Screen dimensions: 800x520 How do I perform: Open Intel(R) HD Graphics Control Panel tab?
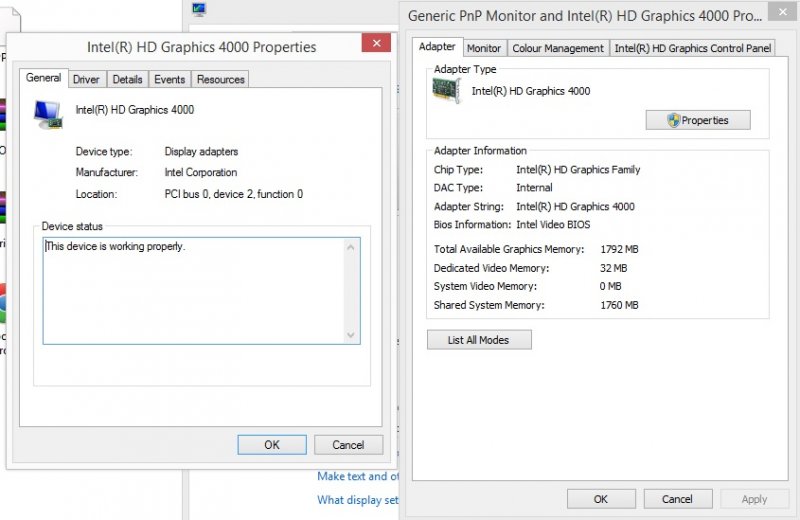(x=693, y=48)
